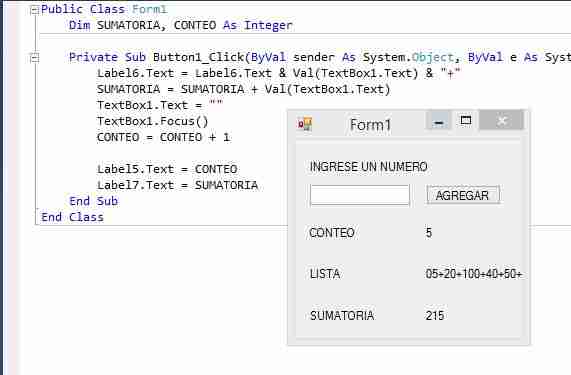571x375 pixels.
Task: Place cursor on Dim SUMATORIA, CONTEO line
Action: click(x=181, y=25)
